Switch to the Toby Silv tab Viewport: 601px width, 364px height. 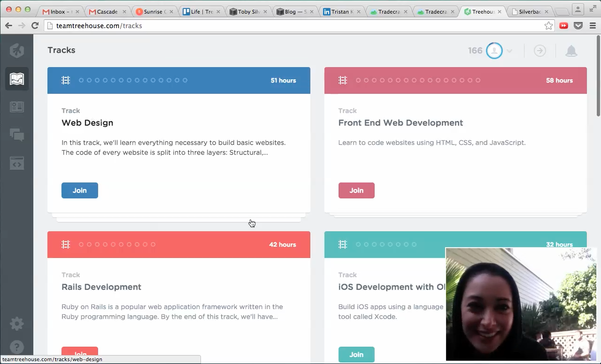pos(248,12)
